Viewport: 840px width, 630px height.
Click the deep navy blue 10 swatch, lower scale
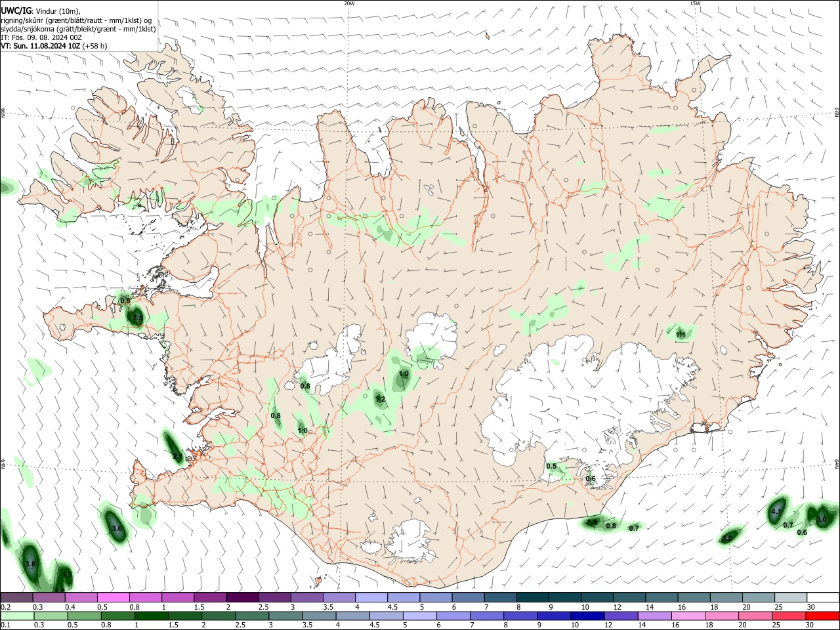587,616
